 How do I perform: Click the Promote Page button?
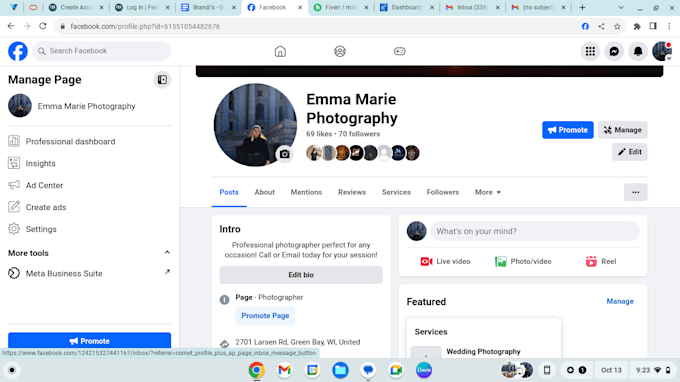click(x=265, y=316)
